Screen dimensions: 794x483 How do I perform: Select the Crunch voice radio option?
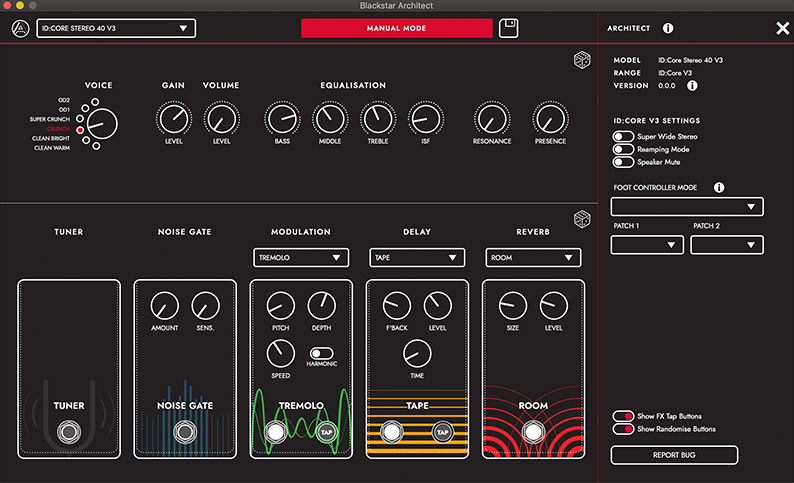tap(81, 129)
